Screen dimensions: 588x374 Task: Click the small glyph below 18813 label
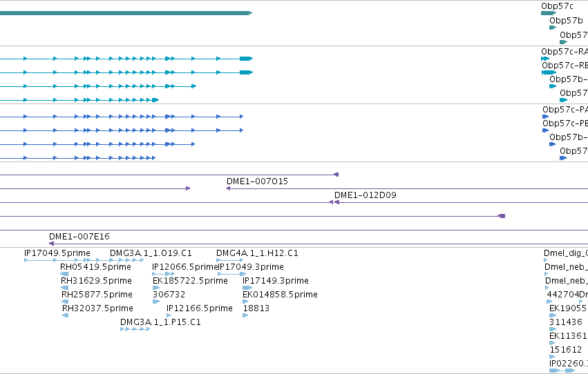point(245,315)
